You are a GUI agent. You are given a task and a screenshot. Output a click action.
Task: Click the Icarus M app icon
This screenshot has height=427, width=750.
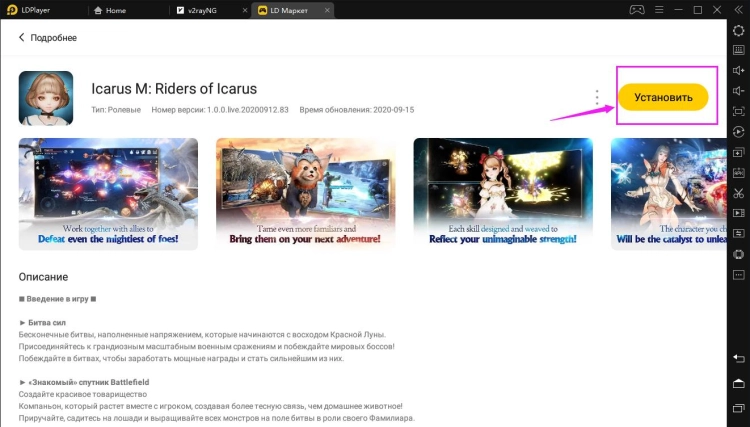pos(46,98)
